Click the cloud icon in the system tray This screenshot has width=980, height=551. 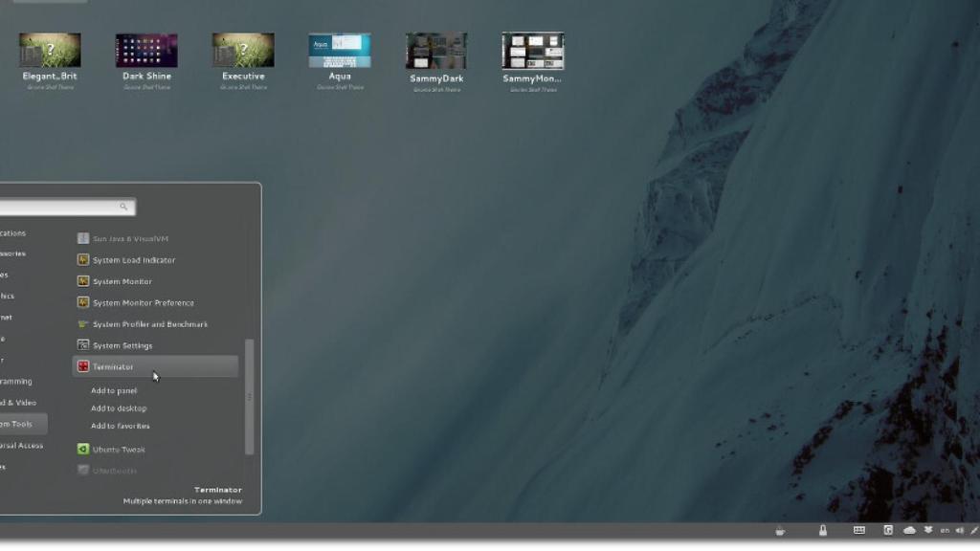[x=909, y=530]
